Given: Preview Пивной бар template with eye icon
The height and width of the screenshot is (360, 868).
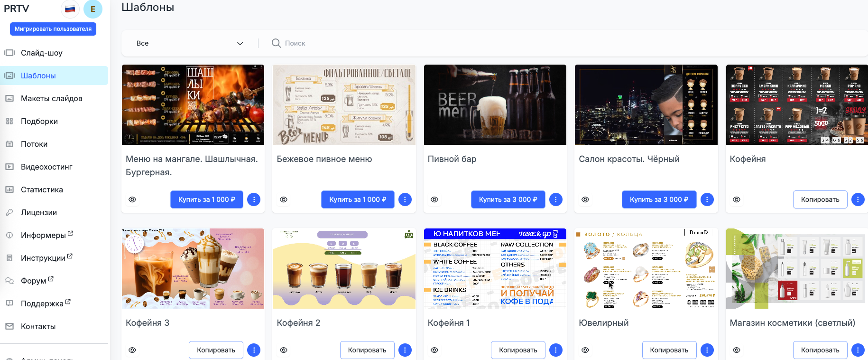Looking at the screenshot, I should [434, 199].
